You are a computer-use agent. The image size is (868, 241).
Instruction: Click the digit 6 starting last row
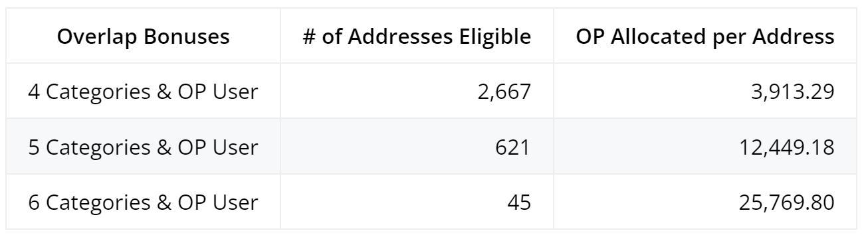coord(34,202)
